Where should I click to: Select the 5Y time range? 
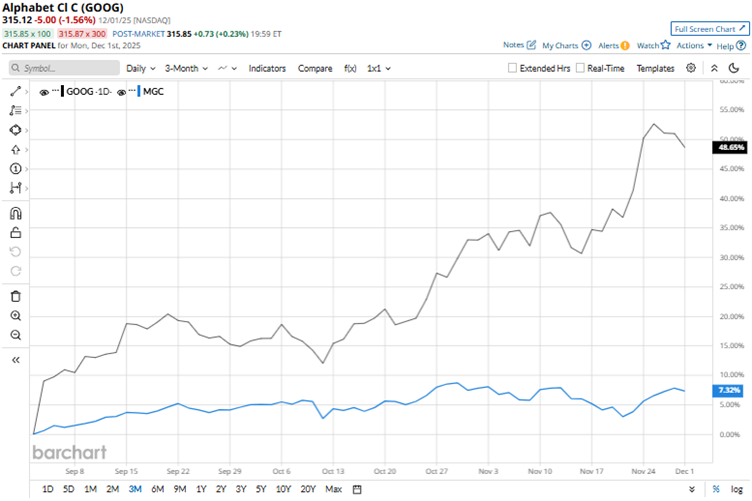[260, 489]
